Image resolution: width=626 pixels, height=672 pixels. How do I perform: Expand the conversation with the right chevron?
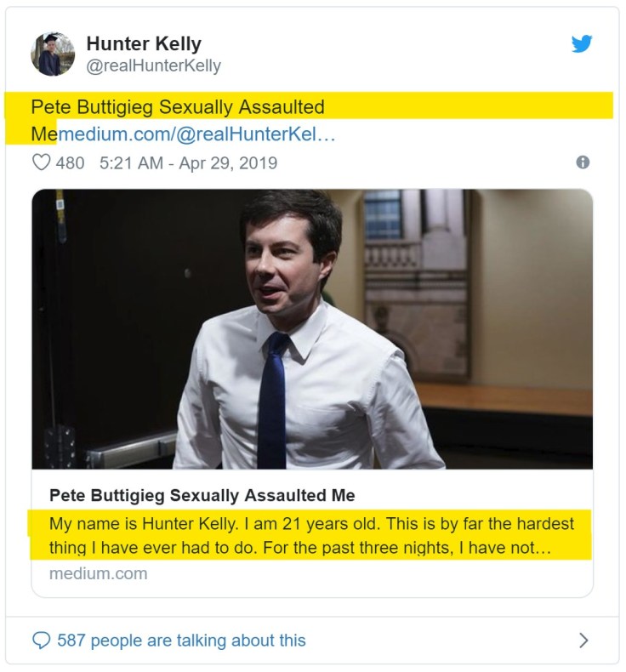(583, 640)
